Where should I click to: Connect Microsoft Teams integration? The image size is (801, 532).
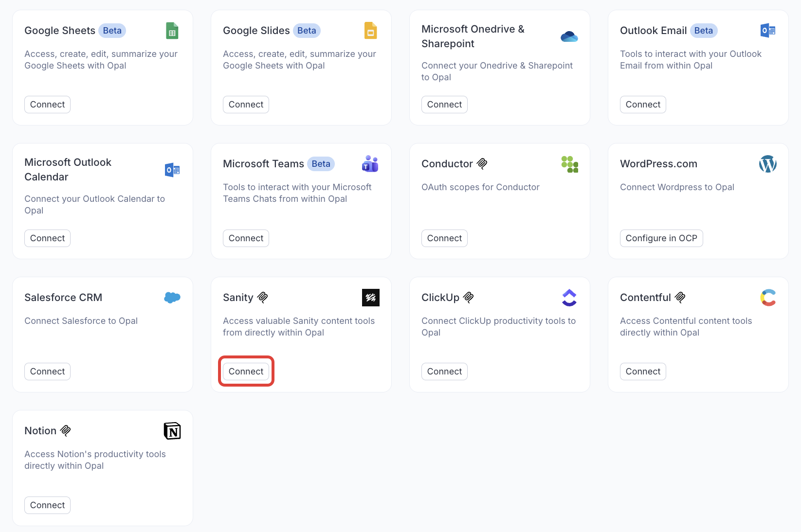(x=246, y=238)
